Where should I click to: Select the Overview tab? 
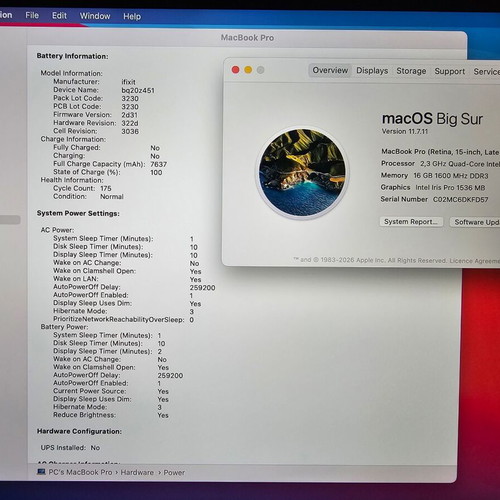[330, 70]
